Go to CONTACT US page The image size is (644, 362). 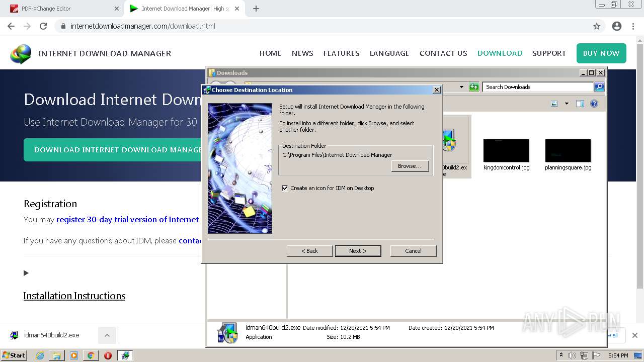pyautogui.click(x=443, y=53)
